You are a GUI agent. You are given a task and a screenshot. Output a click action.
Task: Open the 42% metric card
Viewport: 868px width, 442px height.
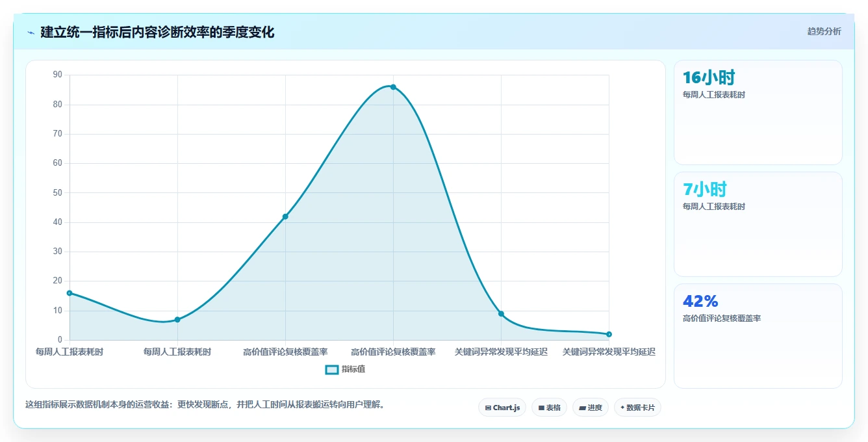click(758, 336)
